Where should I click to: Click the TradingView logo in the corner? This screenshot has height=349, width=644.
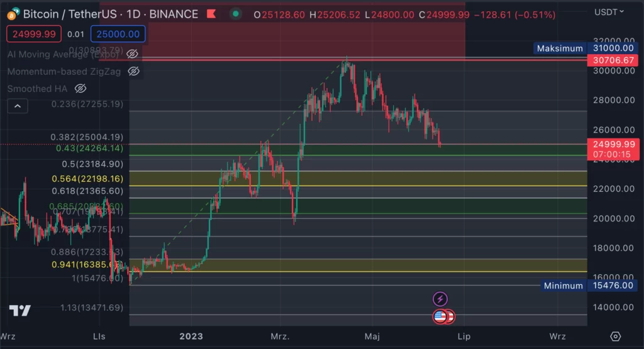20,311
